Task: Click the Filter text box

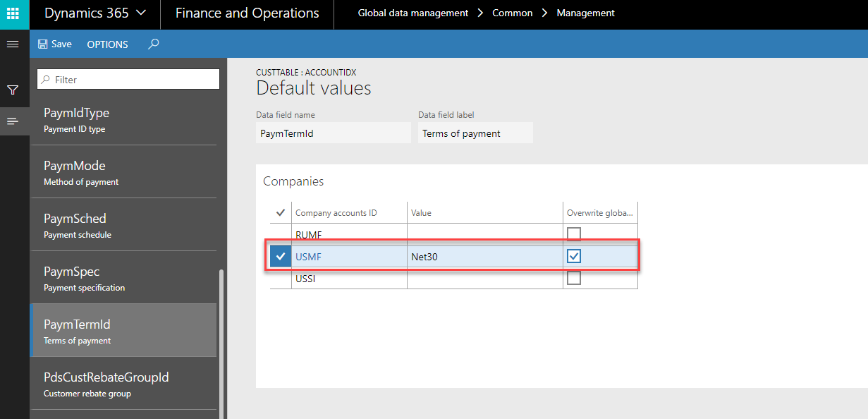Action: click(128, 80)
